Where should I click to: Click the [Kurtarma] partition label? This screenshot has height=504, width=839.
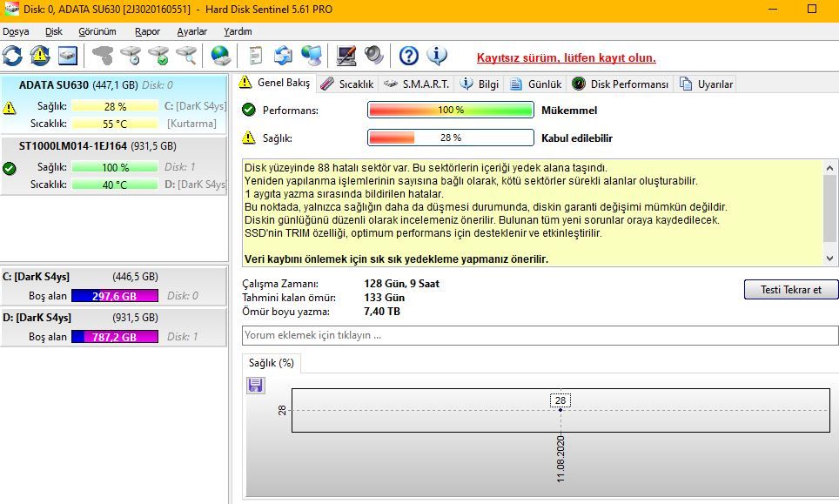tap(191, 124)
